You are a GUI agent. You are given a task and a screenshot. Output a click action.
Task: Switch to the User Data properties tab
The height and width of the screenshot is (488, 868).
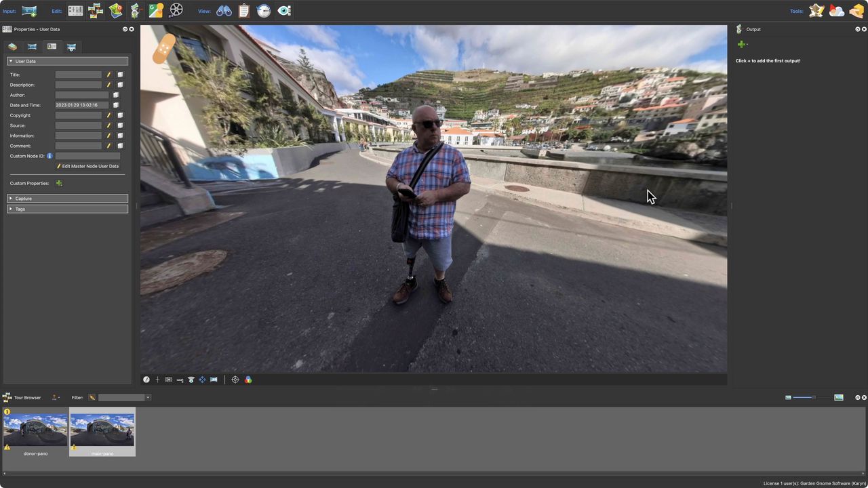52,46
